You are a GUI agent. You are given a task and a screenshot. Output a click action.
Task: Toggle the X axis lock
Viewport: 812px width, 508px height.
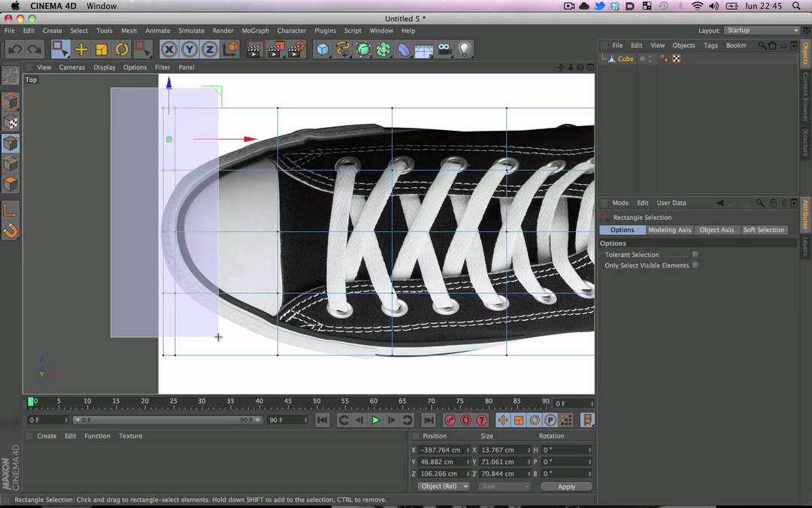point(169,50)
